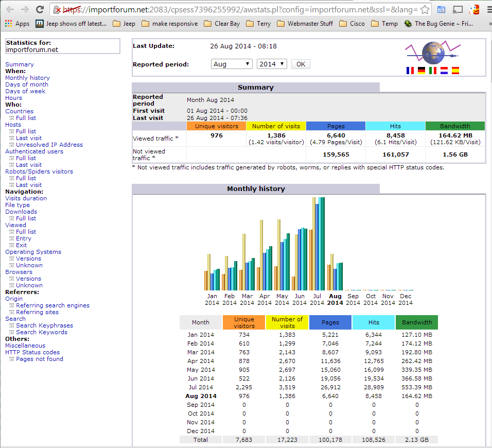This screenshot has height=448, width=492.
Task: Click the crossed-out HTTPS security warning icon
Action: click(x=57, y=10)
